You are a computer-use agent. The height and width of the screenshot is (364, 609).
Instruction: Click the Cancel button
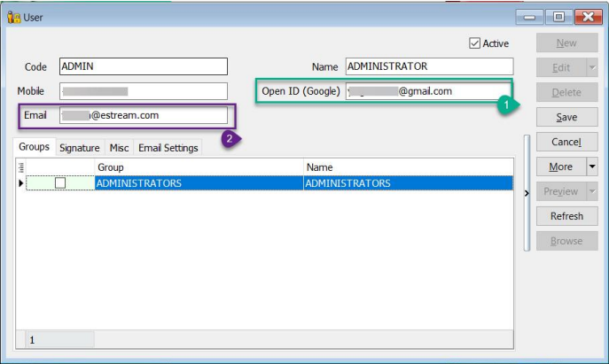[566, 142]
